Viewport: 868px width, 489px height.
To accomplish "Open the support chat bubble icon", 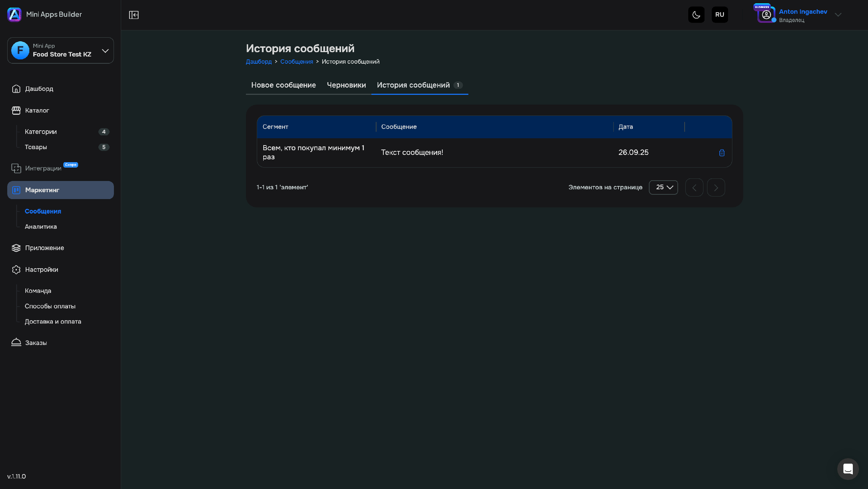I will point(848,469).
